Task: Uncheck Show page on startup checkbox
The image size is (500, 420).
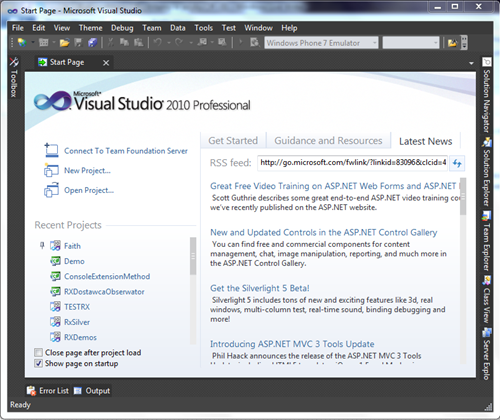Action: 38,363
